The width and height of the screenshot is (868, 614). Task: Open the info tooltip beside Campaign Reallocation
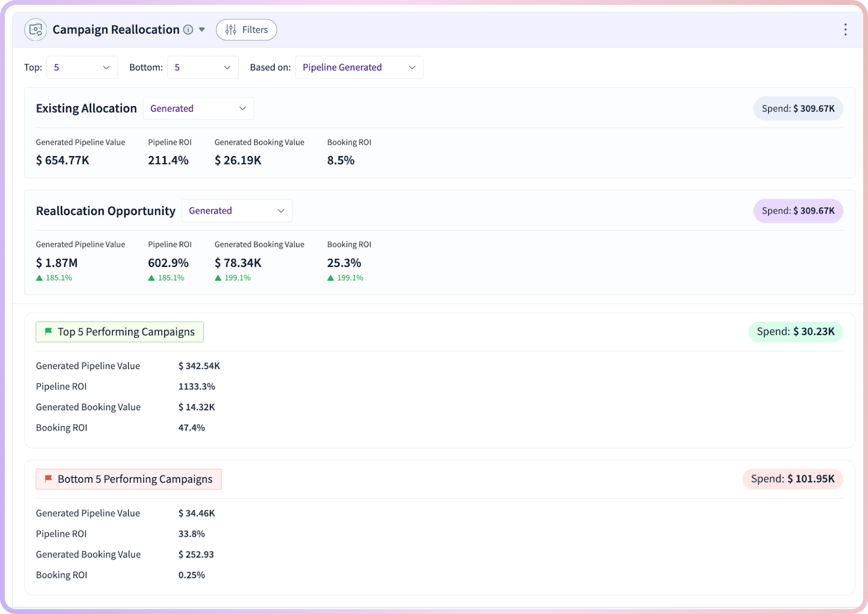pos(188,29)
